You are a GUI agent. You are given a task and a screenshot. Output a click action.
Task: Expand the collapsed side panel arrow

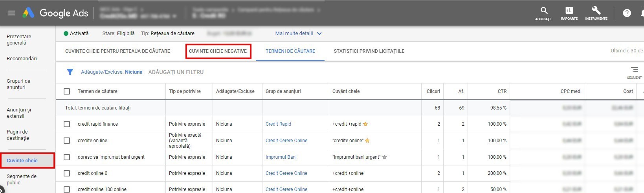tap(2, 190)
